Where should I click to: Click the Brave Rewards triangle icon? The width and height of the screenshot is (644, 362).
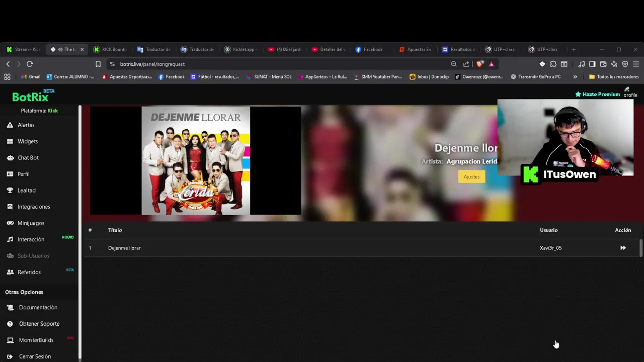(x=492, y=64)
